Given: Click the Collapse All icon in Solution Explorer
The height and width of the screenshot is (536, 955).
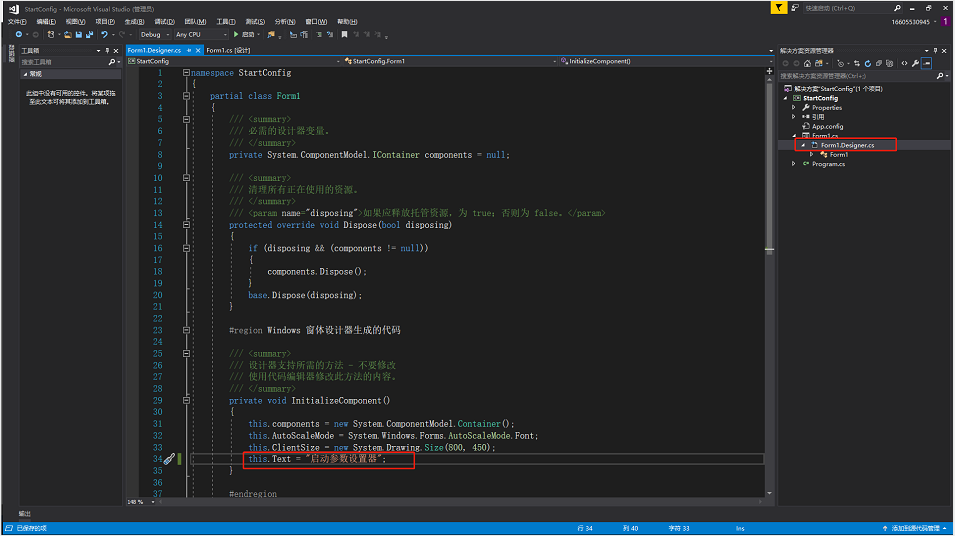Looking at the screenshot, I should click(879, 63).
